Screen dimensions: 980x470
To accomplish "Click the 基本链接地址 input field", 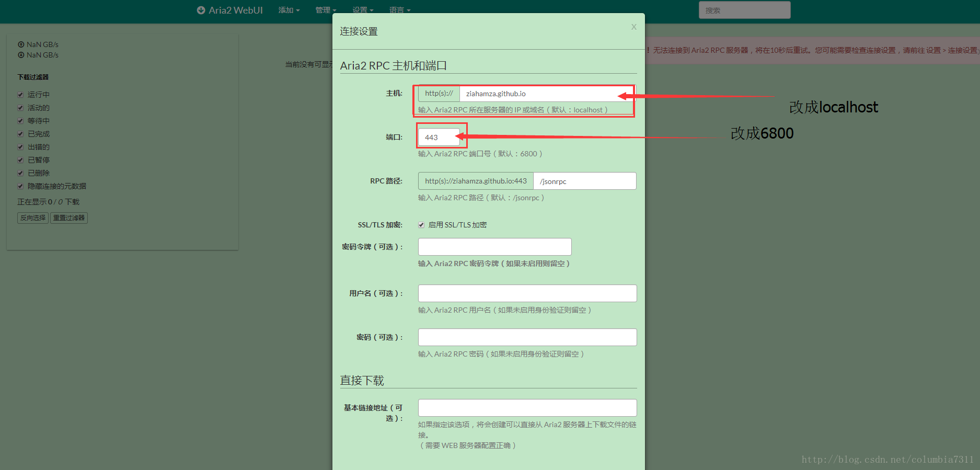I will coord(527,408).
